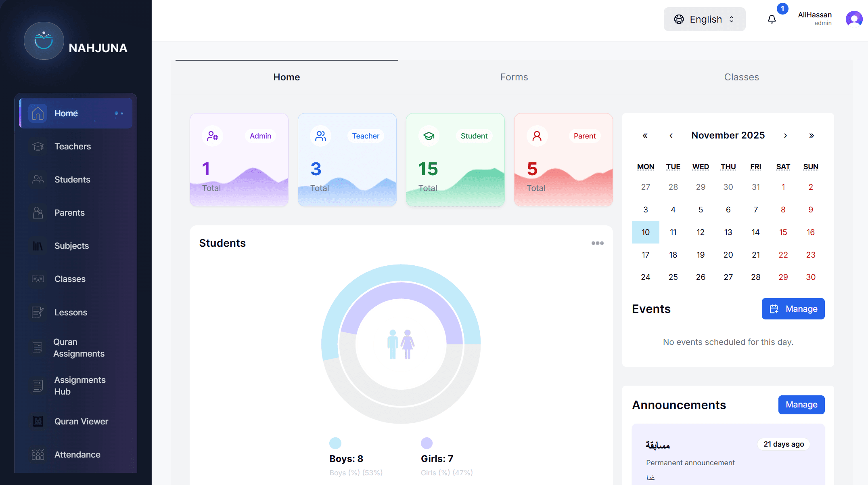Click the NAHJUNA logo icon
This screenshot has height=485, width=868.
tap(44, 41)
